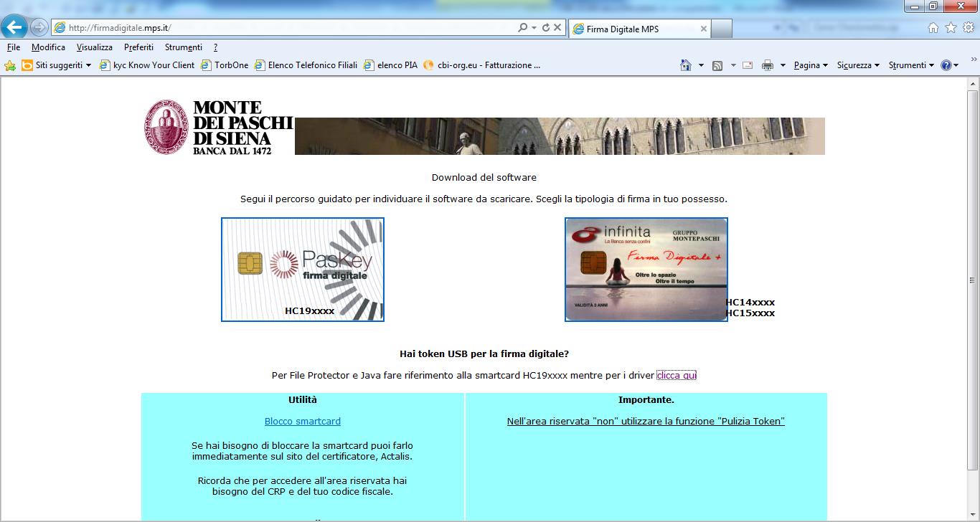Expand the Print dropdown arrow
980x522 pixels.
click(x=782, y=65)
